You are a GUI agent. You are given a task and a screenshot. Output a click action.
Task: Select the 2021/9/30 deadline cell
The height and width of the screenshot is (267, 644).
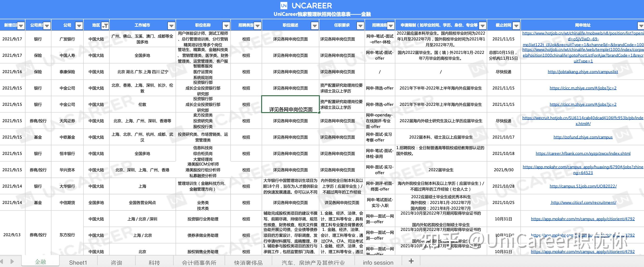(504, 170)
